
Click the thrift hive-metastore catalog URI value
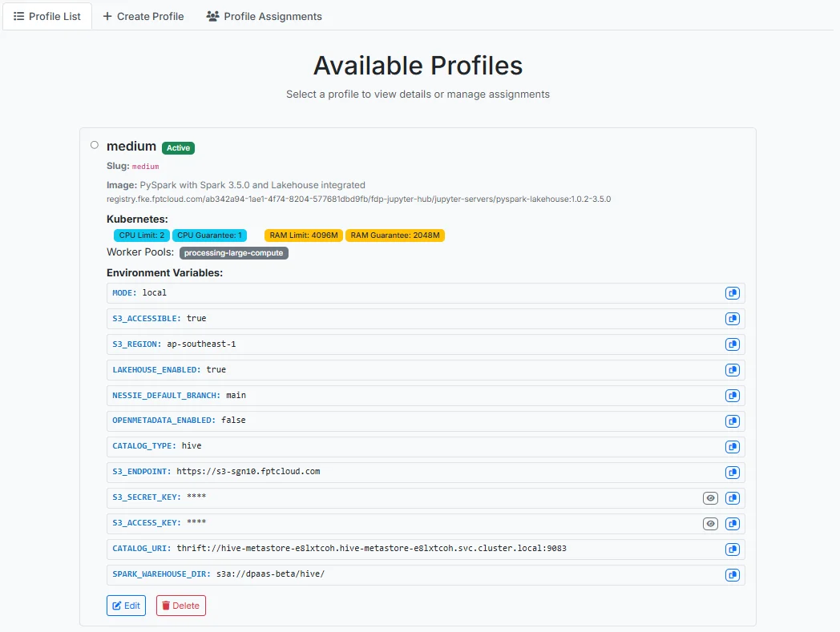tap(371, 549)
